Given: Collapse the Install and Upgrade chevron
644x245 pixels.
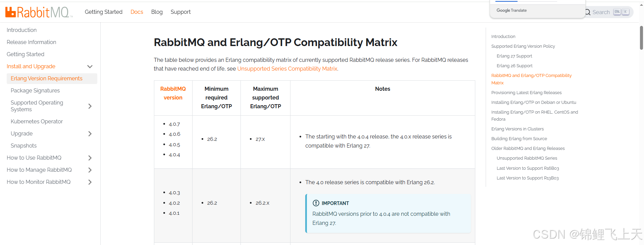Looking at the screenshot, I should coord(90,67).
